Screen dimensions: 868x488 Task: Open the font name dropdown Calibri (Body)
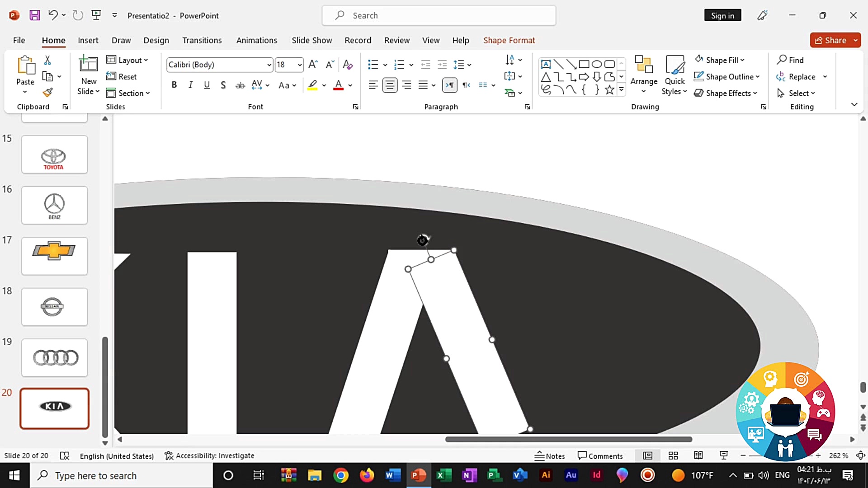pyautogui.click(x=269, y=65)
